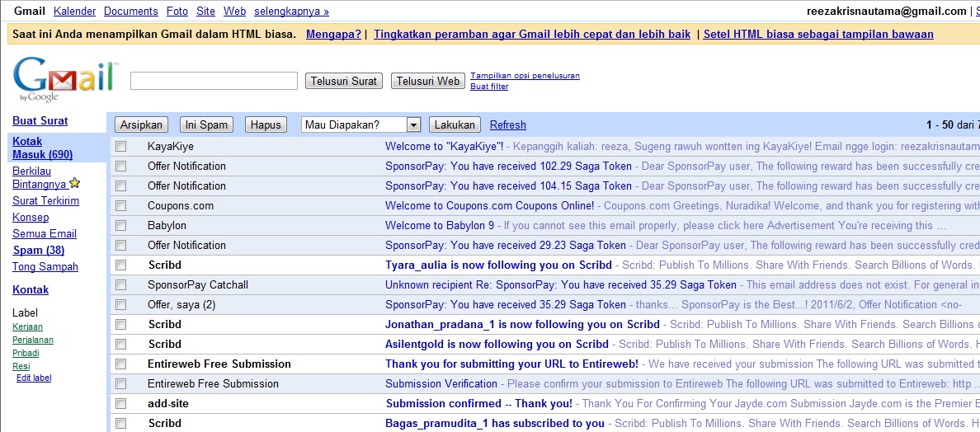980x432 pixels.
Task: Open the Welcome to Babylon 9 email
Action: (440, 225)
